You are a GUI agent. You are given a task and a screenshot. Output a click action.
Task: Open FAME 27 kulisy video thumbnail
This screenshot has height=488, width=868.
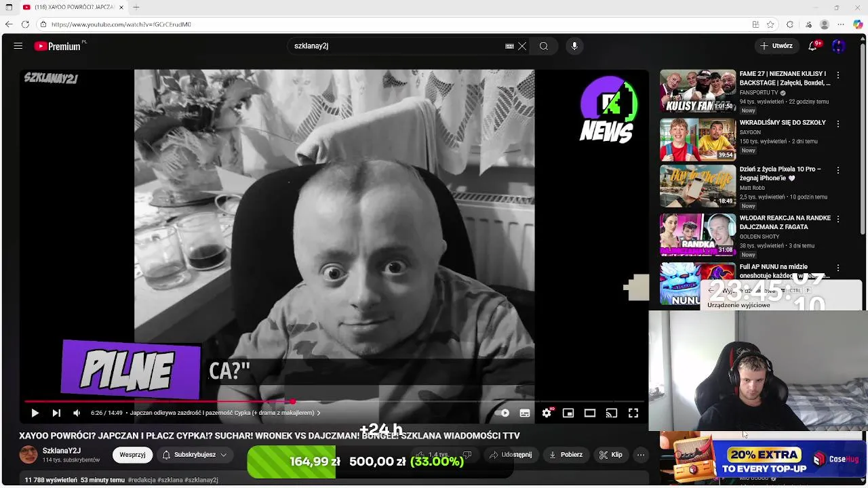698,90
